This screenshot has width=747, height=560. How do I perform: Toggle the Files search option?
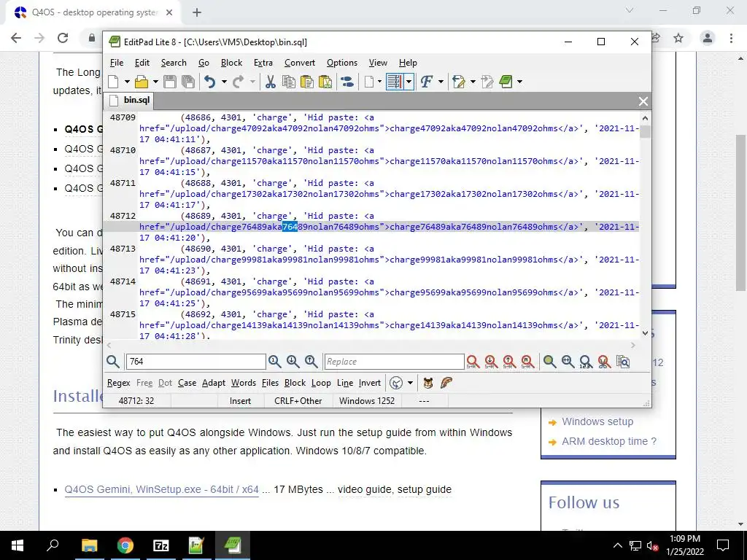coord(270,383)
